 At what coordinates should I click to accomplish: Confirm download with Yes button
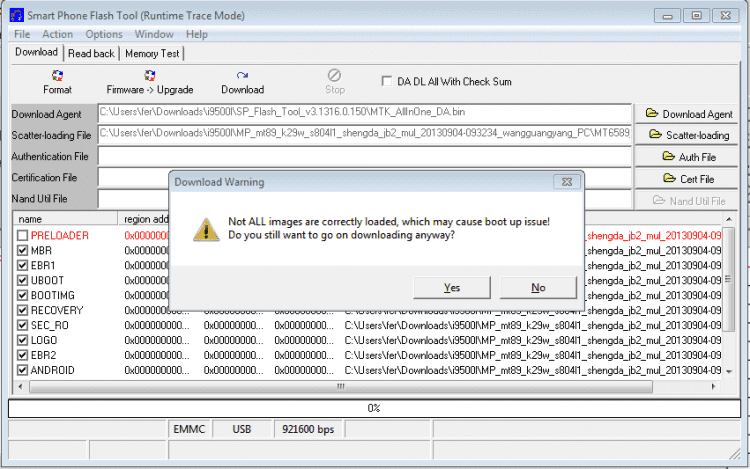coord(452,287)
